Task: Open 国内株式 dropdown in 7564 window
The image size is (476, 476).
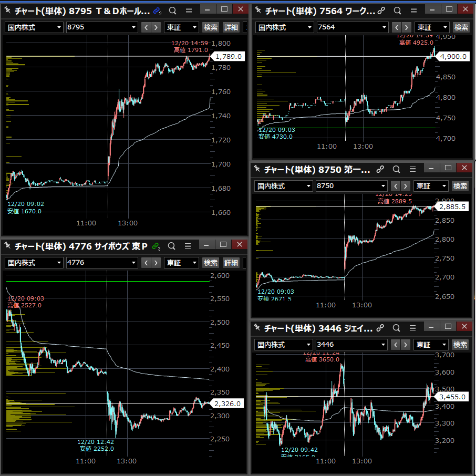Action: pyautogui.click(x=284, y=28)
